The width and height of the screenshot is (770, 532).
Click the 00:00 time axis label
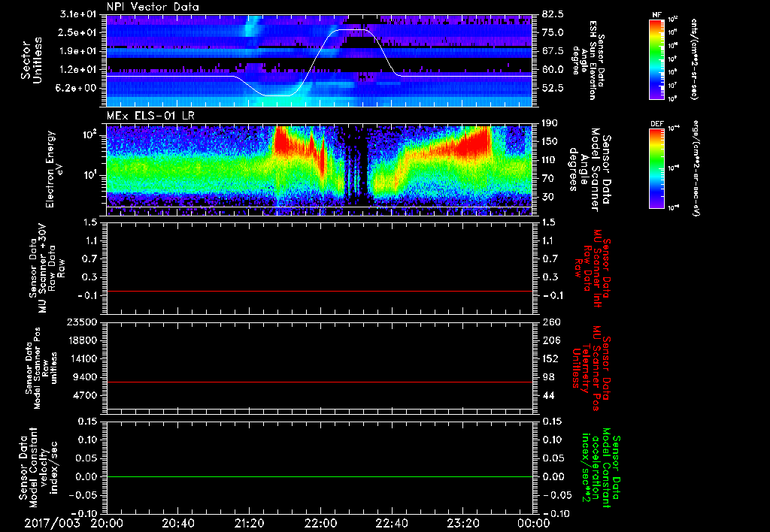533,523
